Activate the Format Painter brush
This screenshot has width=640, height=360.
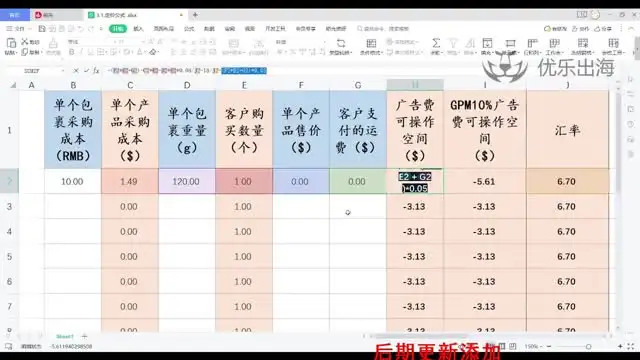53,43
